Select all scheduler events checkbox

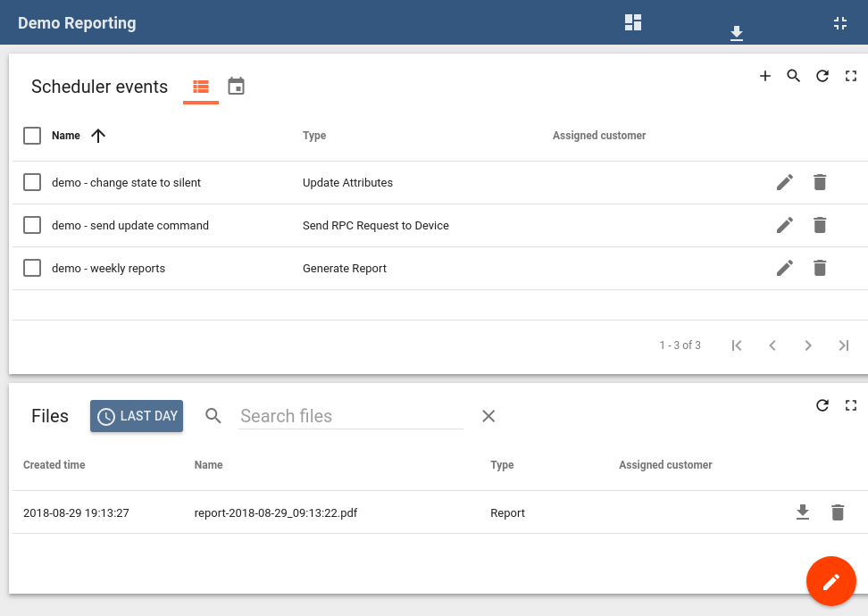[x=32, y=136]
